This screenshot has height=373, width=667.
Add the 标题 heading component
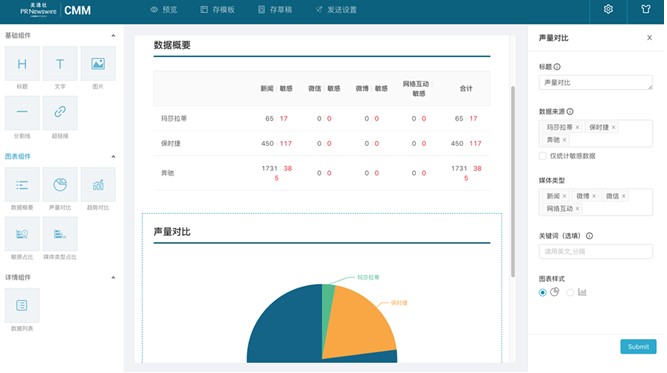[22, 64]
